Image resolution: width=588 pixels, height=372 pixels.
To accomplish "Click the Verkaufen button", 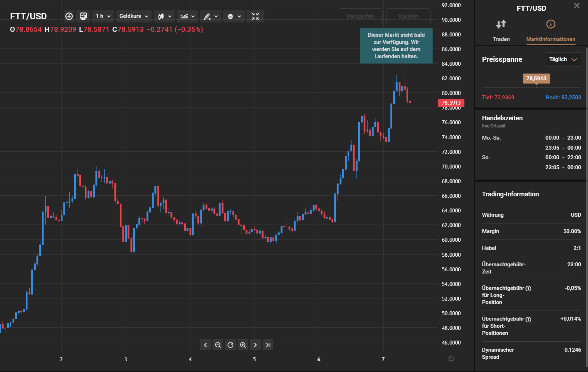I will tap(360, 16).
